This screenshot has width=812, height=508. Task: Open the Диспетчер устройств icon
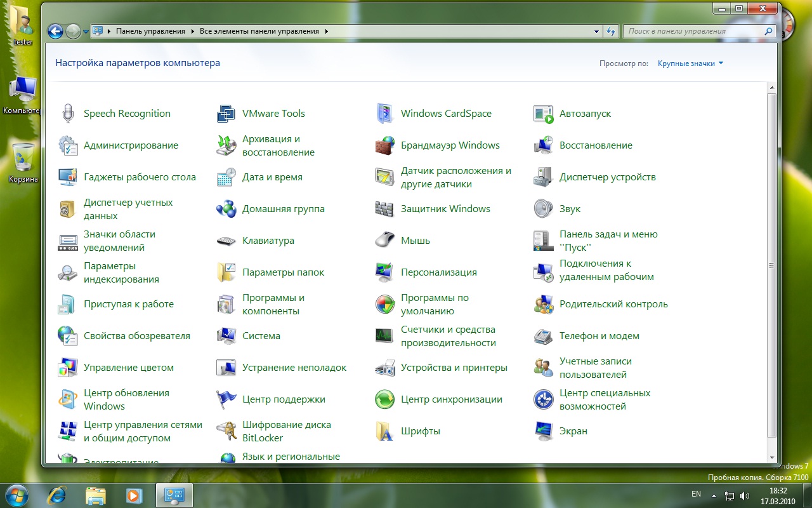point(544,177)
